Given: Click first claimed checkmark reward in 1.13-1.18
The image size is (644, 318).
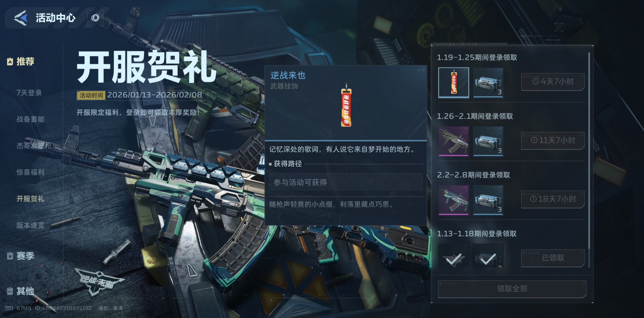Looking at the screenshot, I should 454,256.
